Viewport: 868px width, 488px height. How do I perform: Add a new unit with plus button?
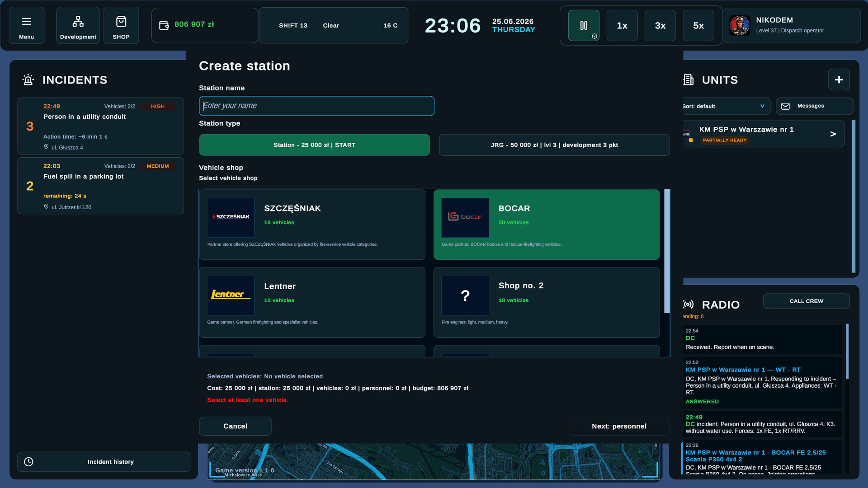(x=839, y=80)
